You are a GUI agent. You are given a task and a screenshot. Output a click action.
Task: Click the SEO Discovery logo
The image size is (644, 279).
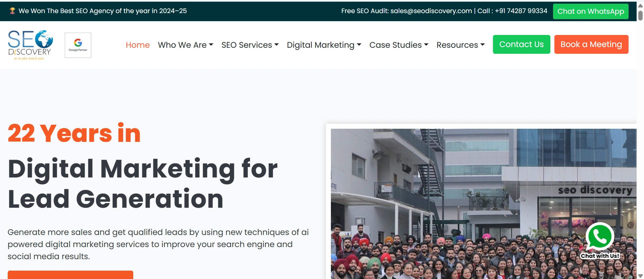coord(30,45)
